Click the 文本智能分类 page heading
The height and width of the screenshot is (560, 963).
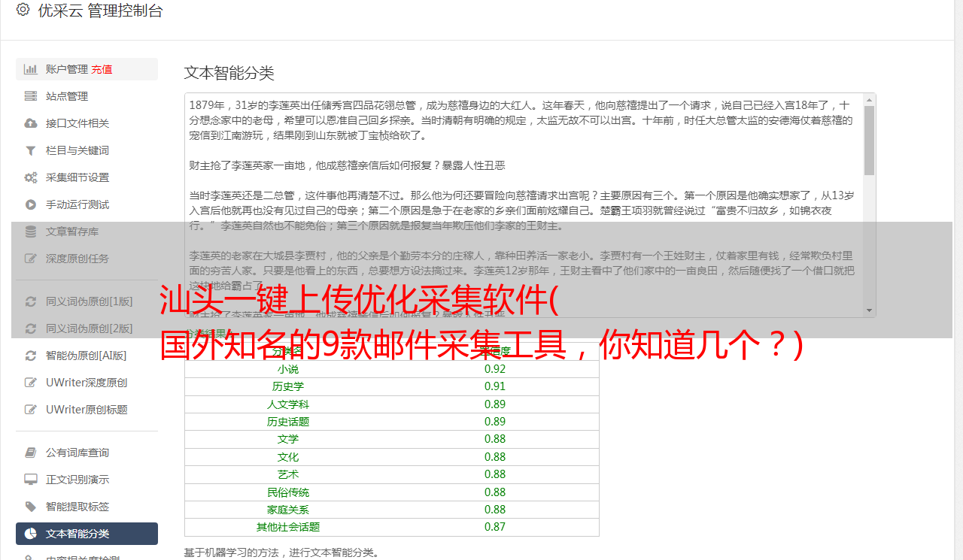(229, 73)
